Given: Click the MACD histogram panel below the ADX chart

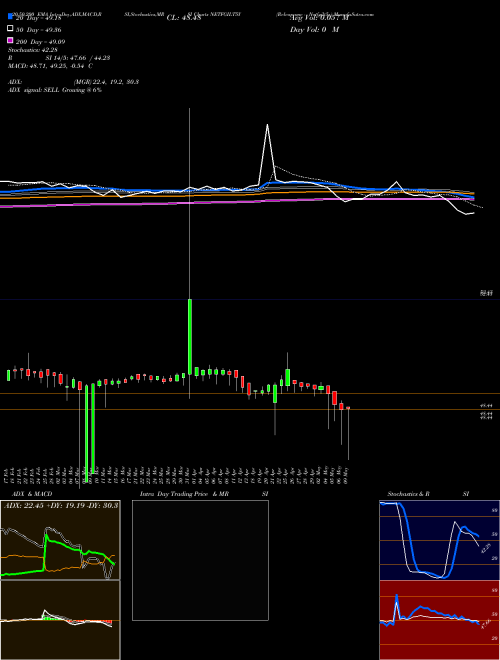Looking at the screenshot, I should (x=60, y=620).
